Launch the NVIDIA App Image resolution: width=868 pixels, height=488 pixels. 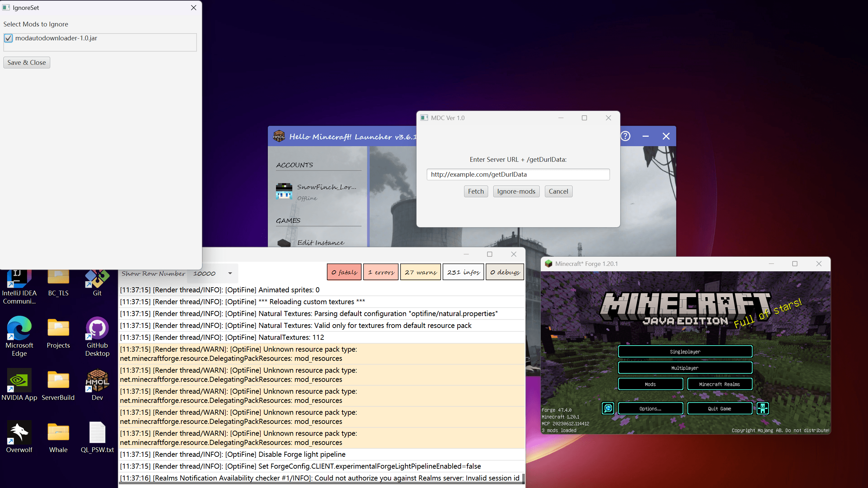[19, 380]
